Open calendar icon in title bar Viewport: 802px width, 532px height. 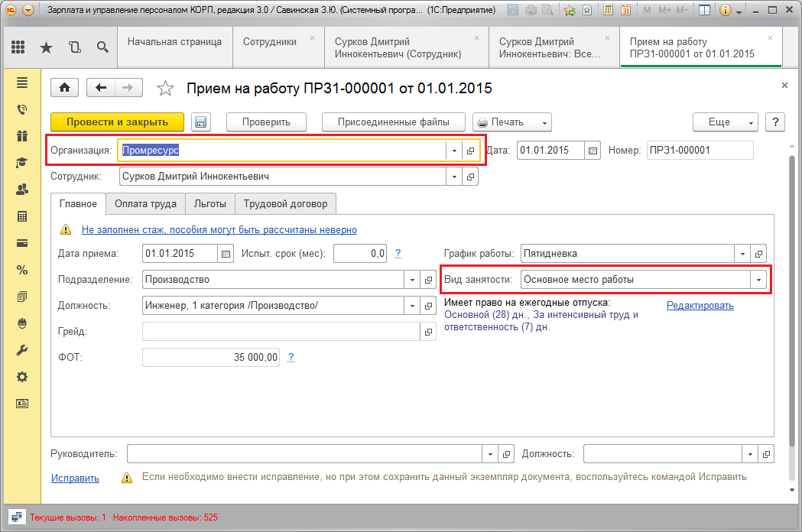pyautogui.click(x=625, y=10)
